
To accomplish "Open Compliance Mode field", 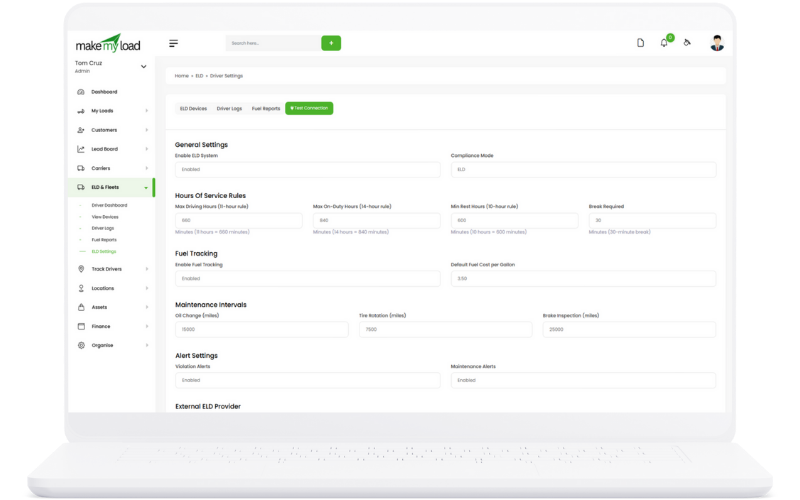I will (x=583, y=169).
